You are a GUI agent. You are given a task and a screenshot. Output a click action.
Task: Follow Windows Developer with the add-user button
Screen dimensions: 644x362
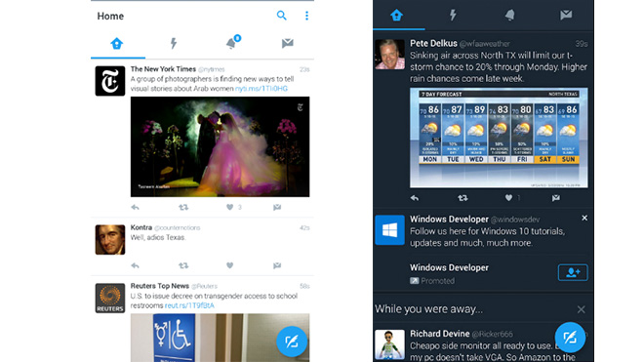[x=573, y=272]
